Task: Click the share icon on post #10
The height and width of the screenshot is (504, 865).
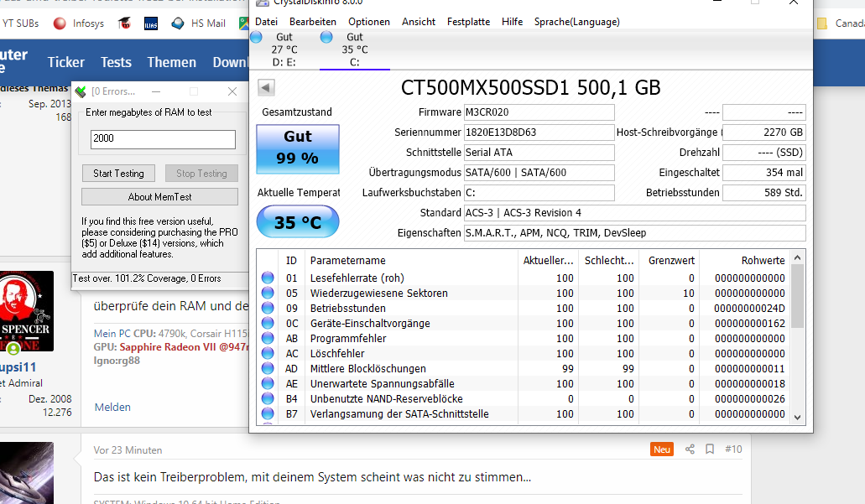Action: (690, 449)
